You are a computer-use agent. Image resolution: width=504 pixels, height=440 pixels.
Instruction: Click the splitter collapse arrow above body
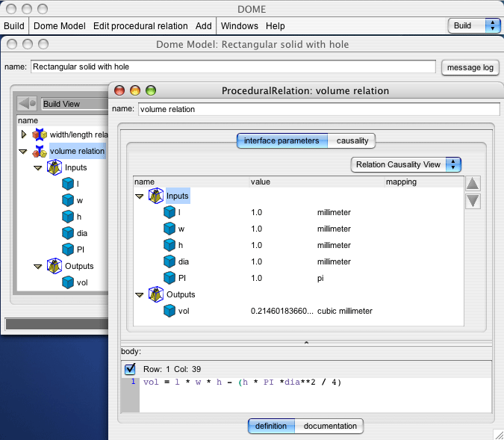tap(306, 343)
